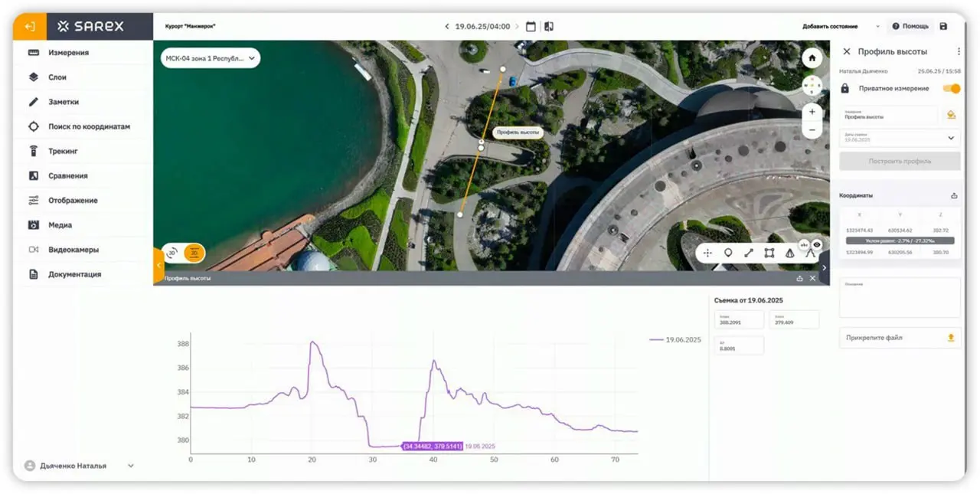This screenshot has width=980, height=494.
Task: Select the 2D map mode button
Action: tap(195, 252)
